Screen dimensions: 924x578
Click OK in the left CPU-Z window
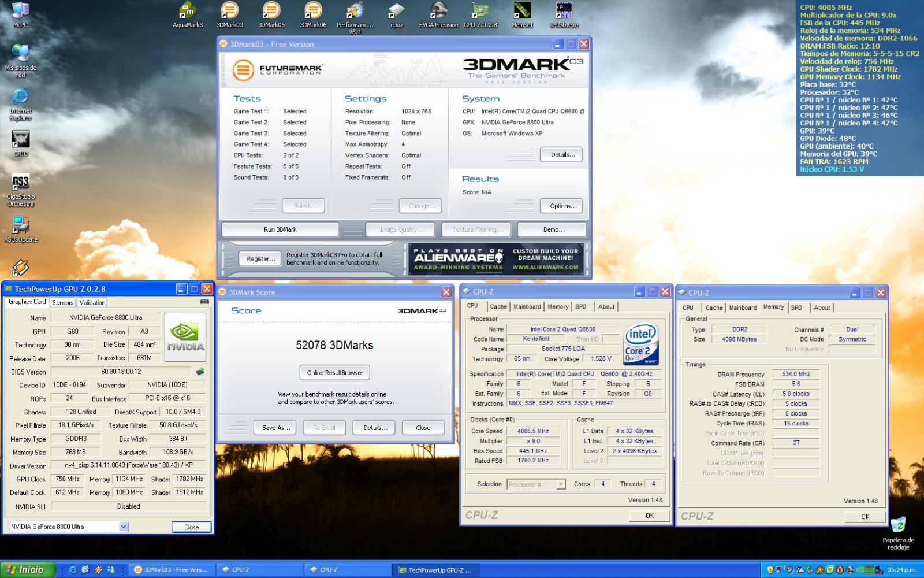click(x=650, y=516)
